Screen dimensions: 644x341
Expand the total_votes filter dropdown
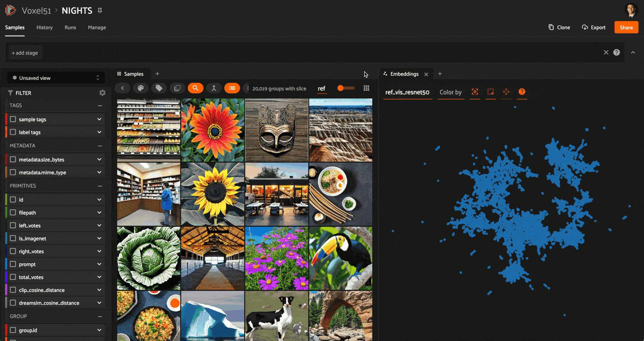99,277
